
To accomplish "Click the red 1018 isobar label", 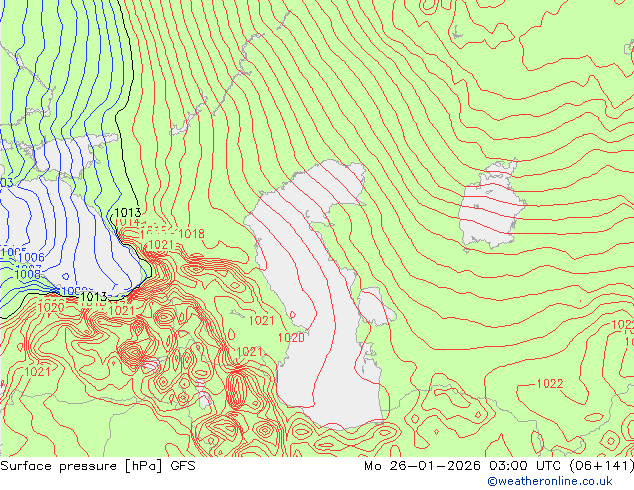I will 191,233.
